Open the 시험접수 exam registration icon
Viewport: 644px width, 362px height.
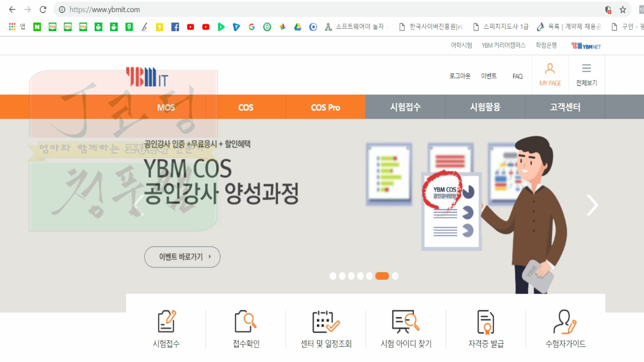[x=165, y=329]
